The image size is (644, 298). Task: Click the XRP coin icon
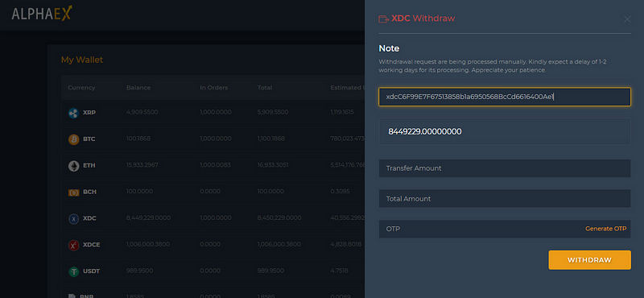pos(73,113)
